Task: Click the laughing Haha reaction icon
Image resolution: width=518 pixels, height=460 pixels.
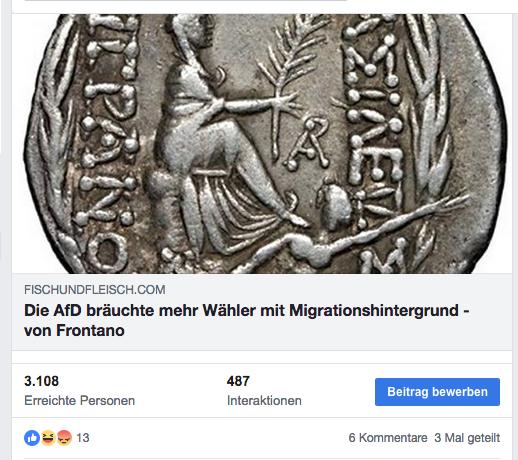Action: pyautogui.click(x=48, y=438)
